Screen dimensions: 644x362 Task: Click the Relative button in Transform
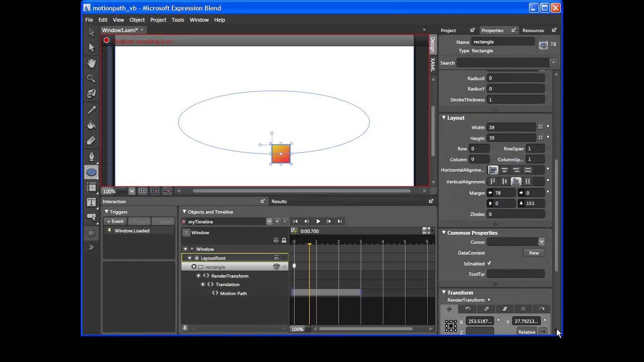[x=527, y=332]
